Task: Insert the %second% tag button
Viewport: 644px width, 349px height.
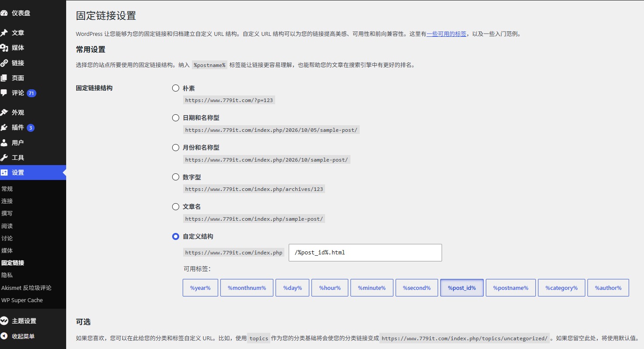Action: (417, 288)
